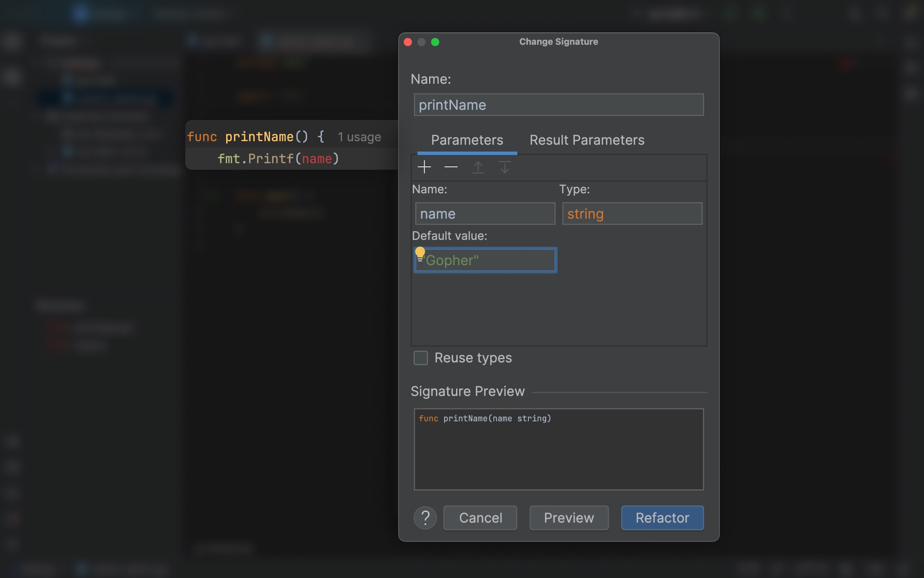This screenshot has width=924, height=578.
Task: Click the Refactor button
Action: [x=662, y=518]
